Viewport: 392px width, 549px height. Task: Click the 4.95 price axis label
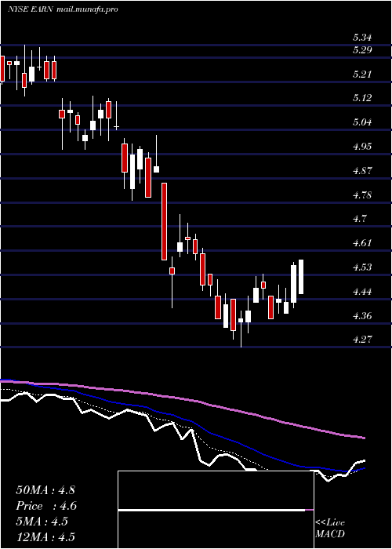pos(362,147)
